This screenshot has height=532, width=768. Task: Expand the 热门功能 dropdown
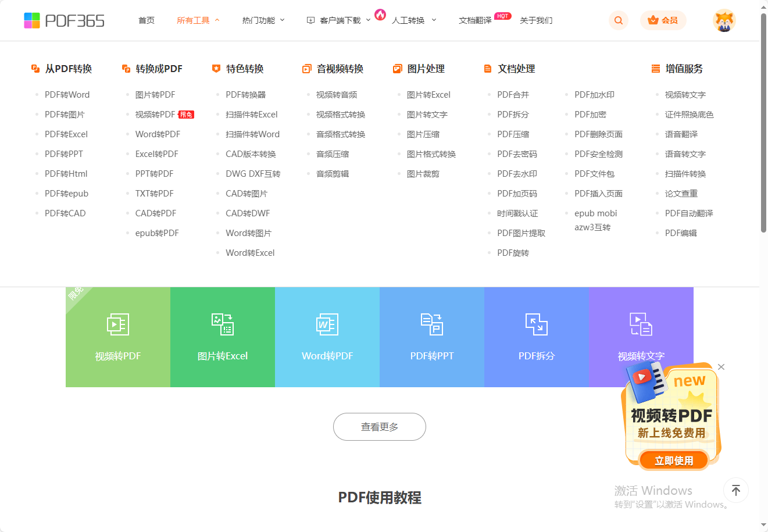(282, 20)
